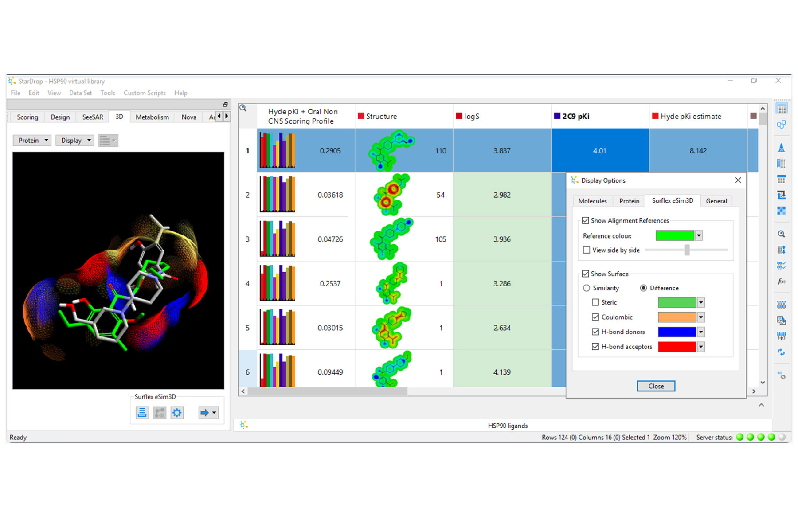Click the copy data set tables icon
Viewport: 798px width, 532px height.
coord(782,321)
